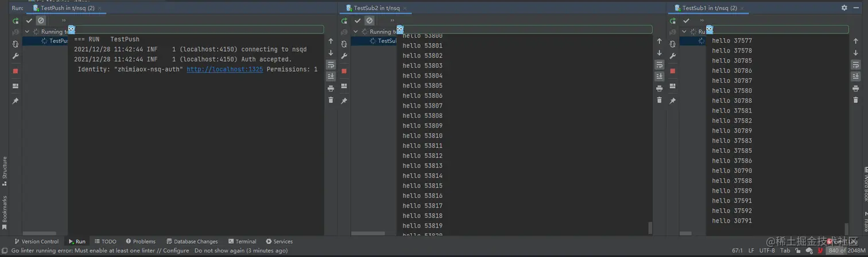Toggle soft-wrap in TestSub1 console

click(855, 64)
